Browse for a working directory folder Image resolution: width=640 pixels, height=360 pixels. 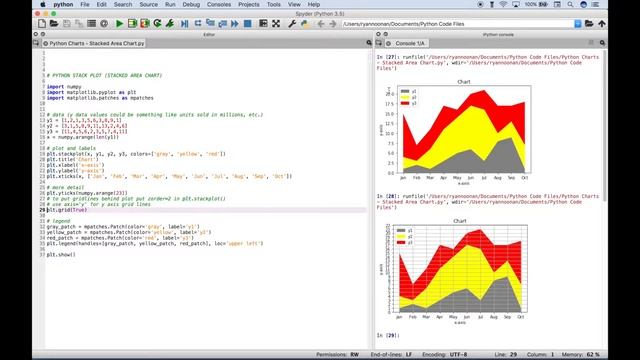[x=589, y=24]
